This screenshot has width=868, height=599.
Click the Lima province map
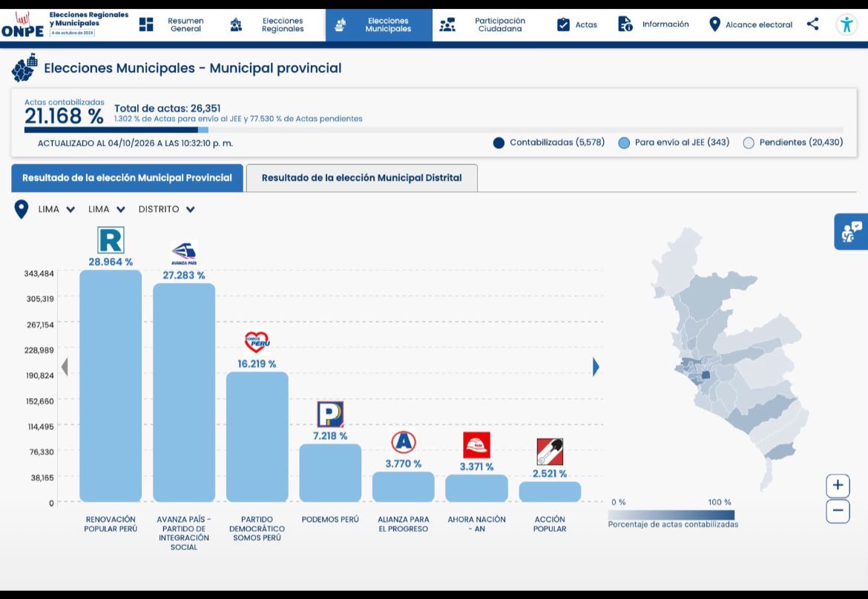point(731,360)
